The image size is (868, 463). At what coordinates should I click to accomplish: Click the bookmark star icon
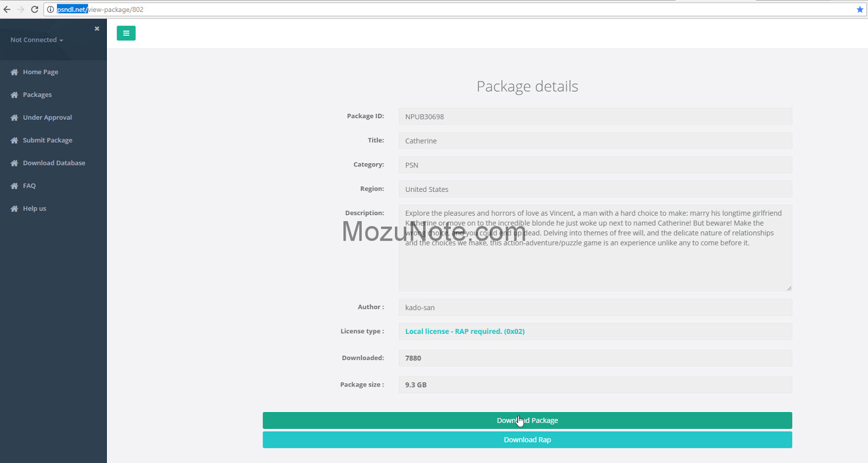[860, 9]
